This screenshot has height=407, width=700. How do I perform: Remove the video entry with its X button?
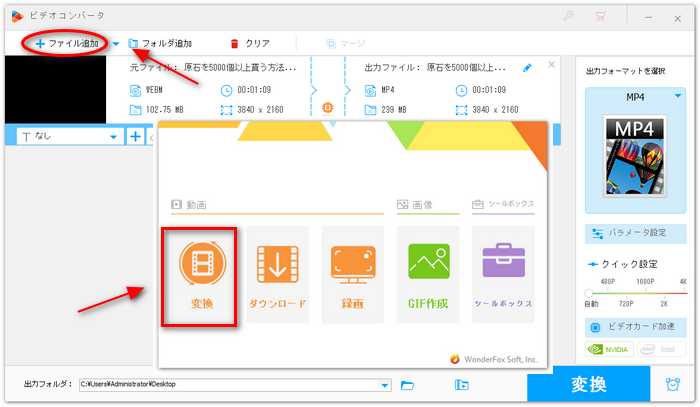click(x=551, y=64)
